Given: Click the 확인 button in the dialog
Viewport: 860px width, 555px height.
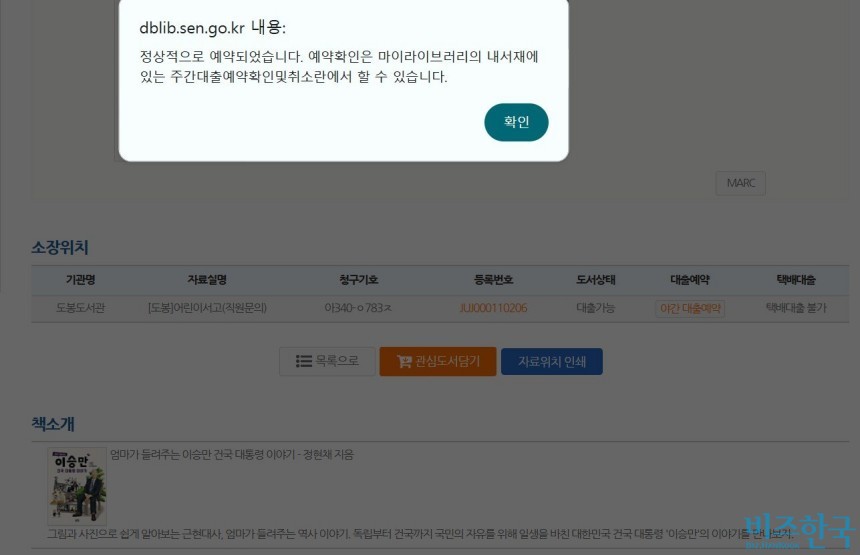Looking at the screenshot, I should (516, 122).
